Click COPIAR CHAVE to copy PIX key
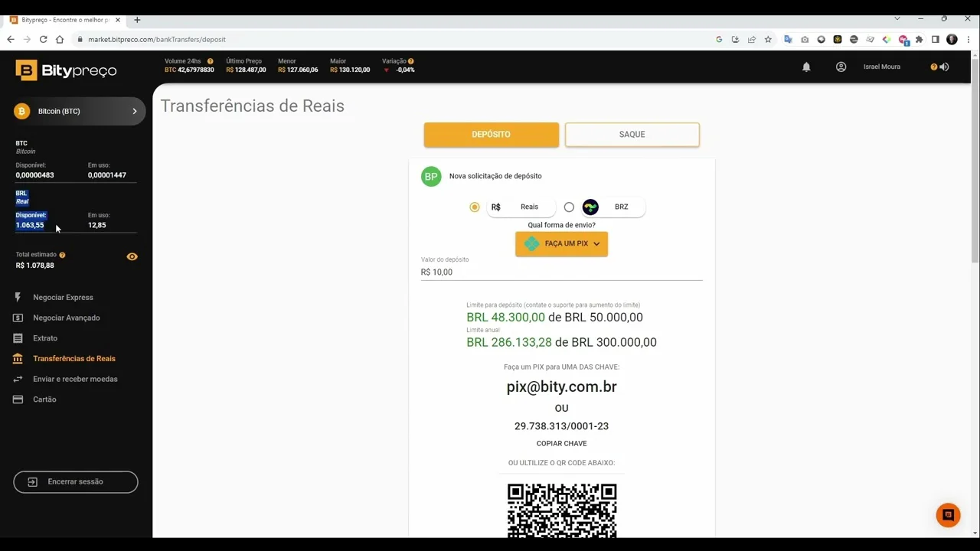The image size is (980, 551). 561,444
